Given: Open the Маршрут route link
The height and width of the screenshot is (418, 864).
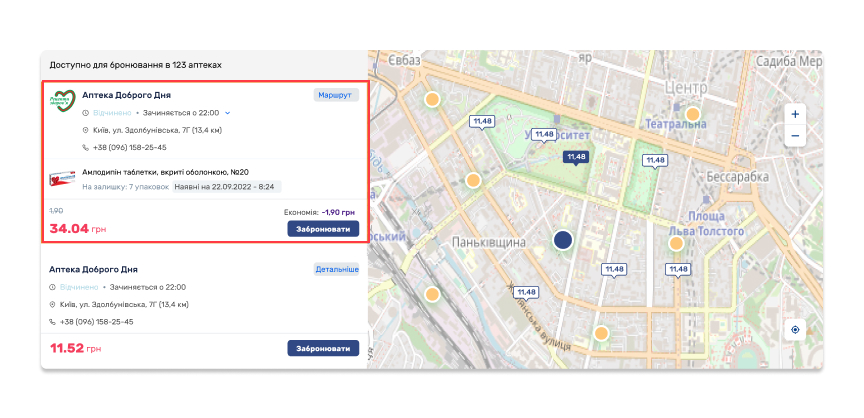Looking at the screenshot, I should [x=335, y=95].
